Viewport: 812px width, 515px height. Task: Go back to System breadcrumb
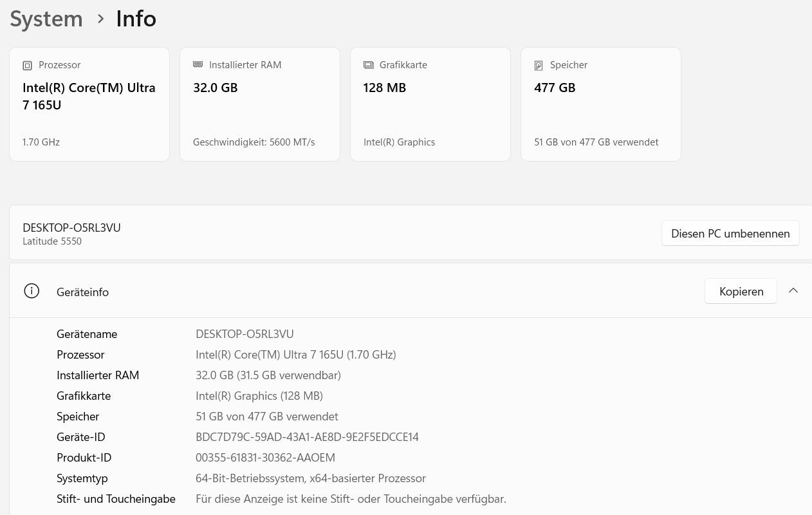tap(46, 19)
